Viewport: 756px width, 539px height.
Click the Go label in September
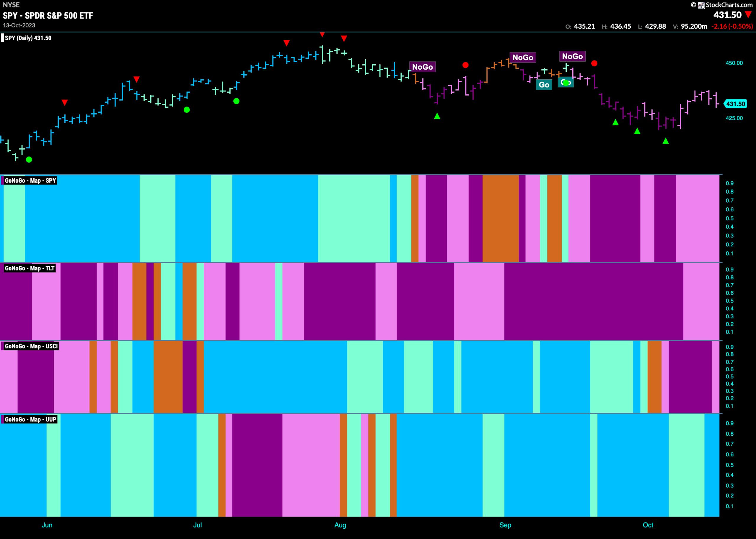click(x=544, y=85)
